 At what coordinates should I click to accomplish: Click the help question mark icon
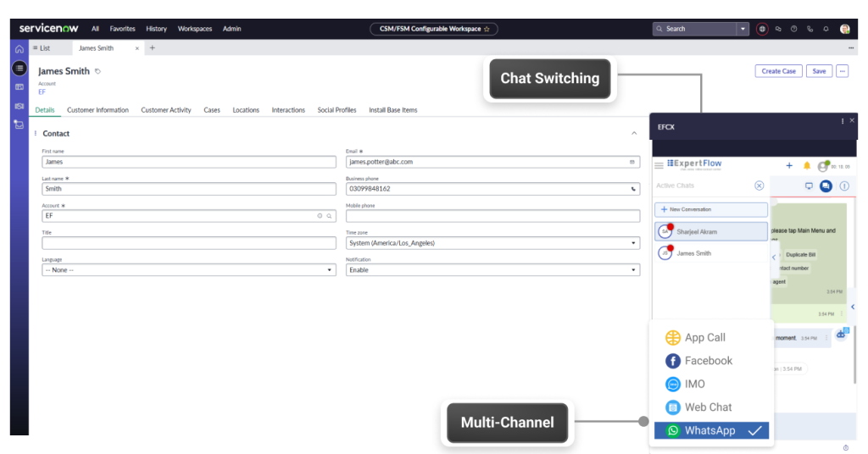click(x=793, y=29)
